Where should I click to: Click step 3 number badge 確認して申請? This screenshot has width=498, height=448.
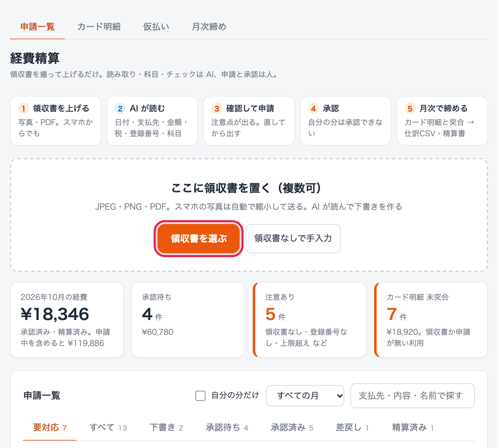[x=217, y=109]
